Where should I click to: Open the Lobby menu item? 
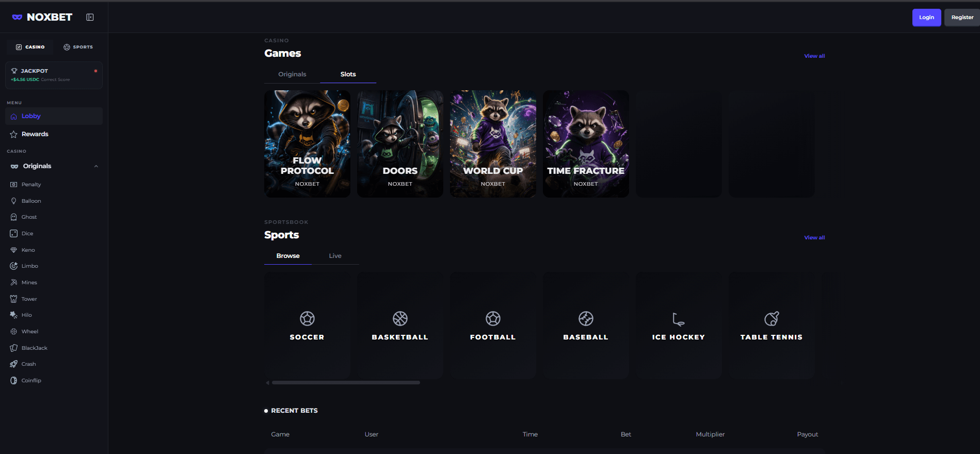coord(54,116)
